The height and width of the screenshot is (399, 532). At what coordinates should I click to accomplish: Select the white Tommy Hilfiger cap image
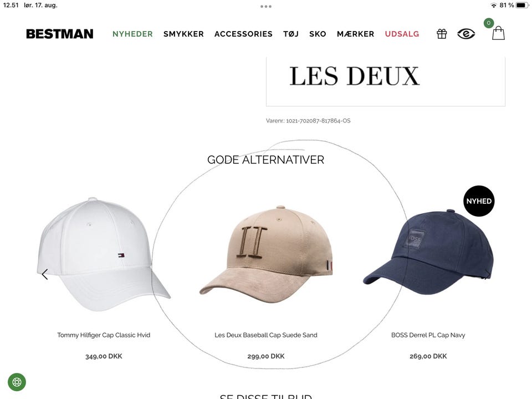point(104,254)
